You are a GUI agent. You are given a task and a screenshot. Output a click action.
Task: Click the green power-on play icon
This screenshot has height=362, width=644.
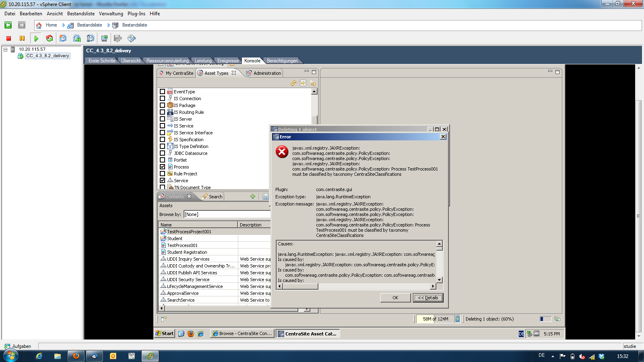pos(36,38)
